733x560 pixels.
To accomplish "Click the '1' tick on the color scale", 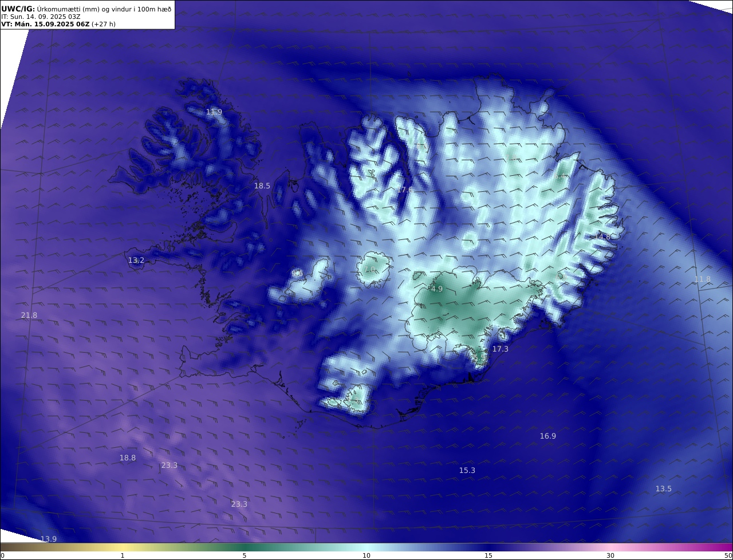I will 123,555.
